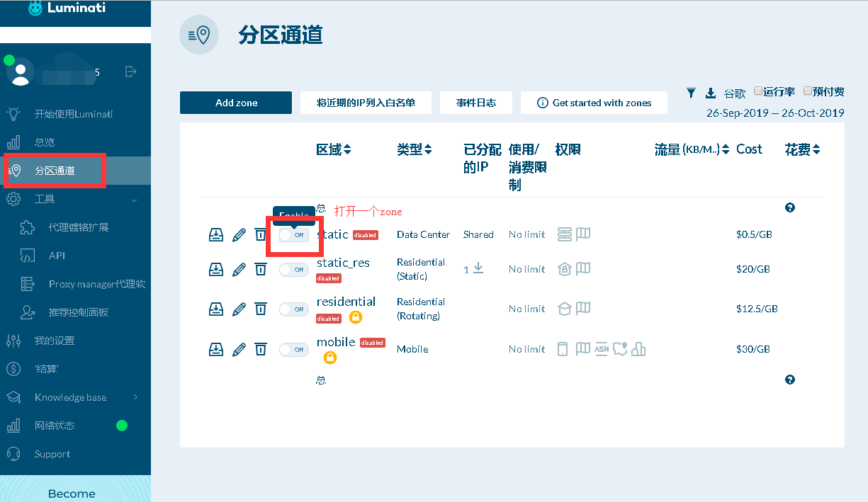This screenshot has height=502, width=868.
Task: Delete the residential zone with the trash icon
Action: coord(261,309)
